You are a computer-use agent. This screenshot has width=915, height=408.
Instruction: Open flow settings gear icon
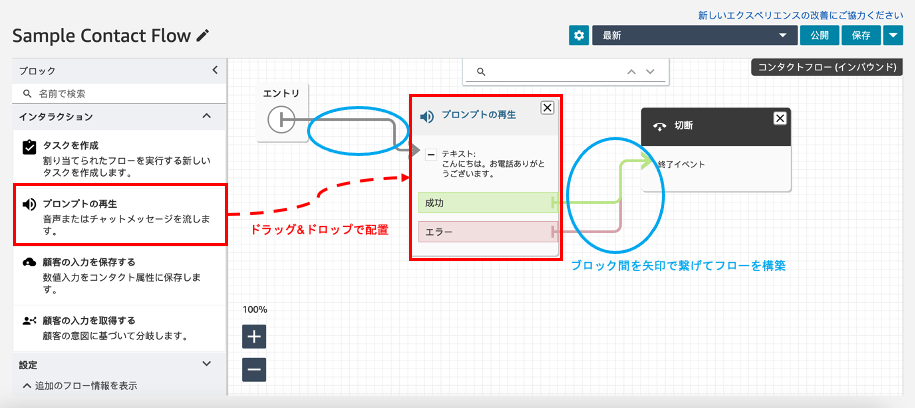point(578,36)
